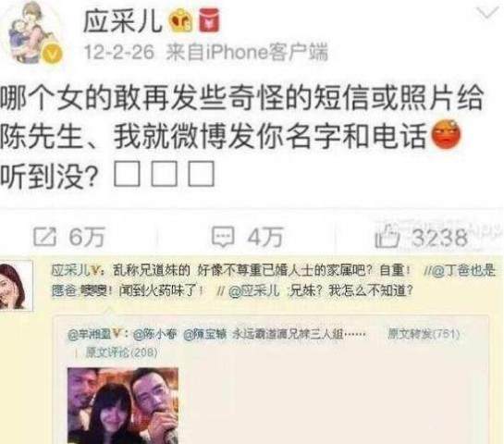Click the gold V verified badge on avatar

pyautogui.click(x=53, y=54)
